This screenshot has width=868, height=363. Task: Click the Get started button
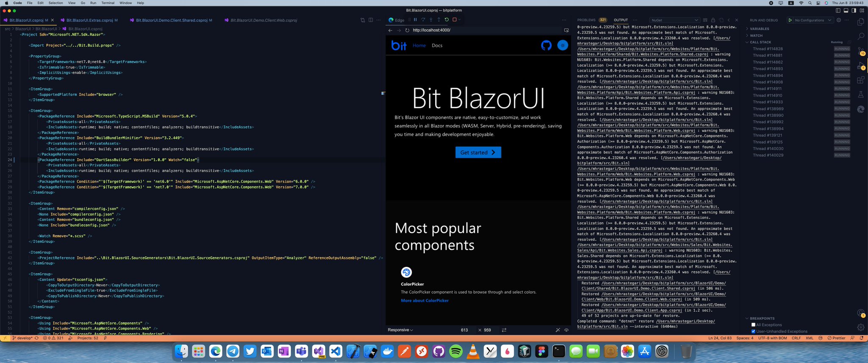coord(478,152)
